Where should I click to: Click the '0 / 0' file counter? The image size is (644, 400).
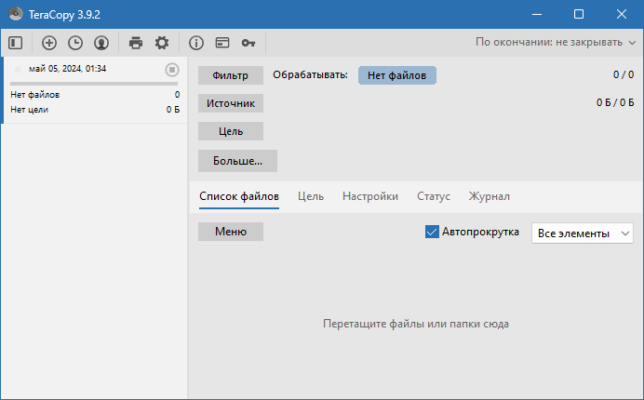[623, 75]
